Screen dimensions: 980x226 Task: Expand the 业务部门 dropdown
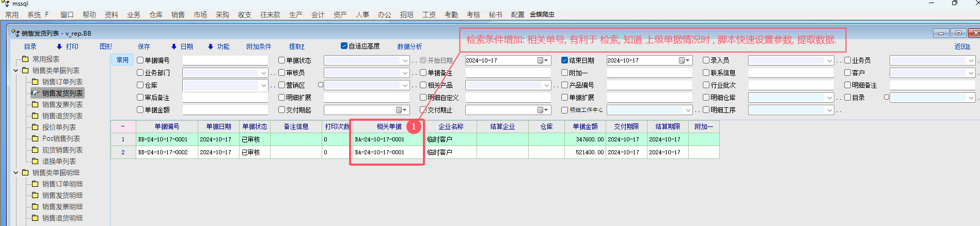[x=263, y=73]
